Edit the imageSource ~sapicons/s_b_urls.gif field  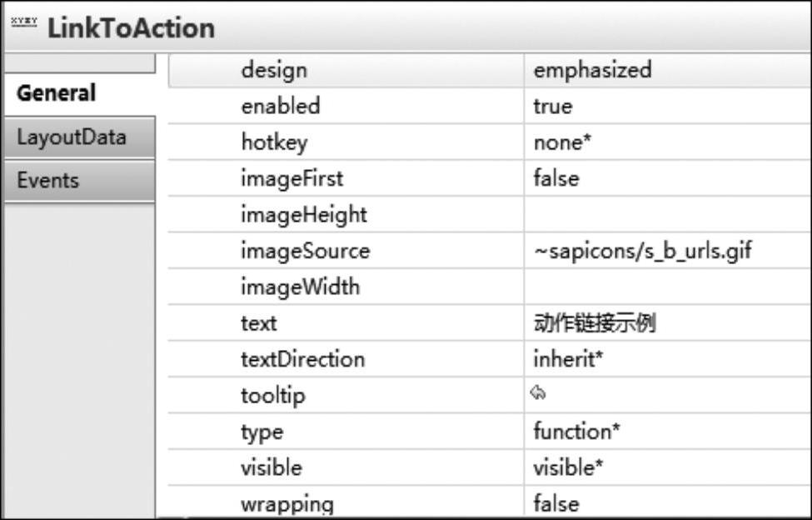tap(668, 251)
